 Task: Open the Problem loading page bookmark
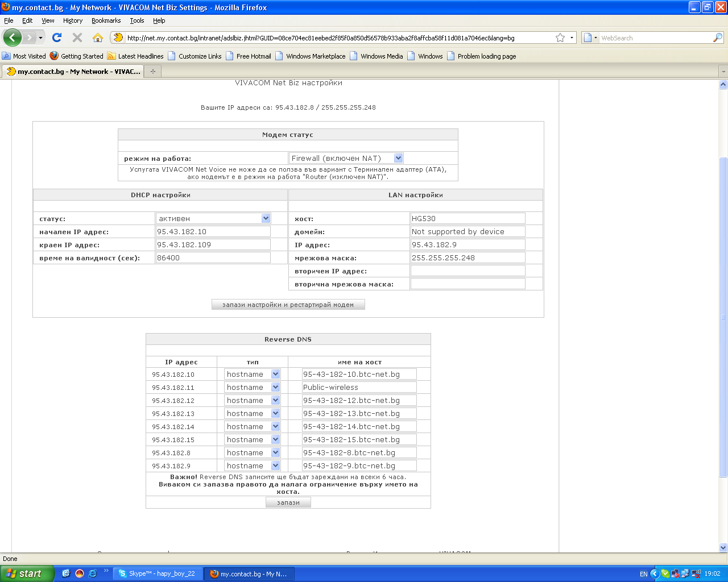click(482, 56)
